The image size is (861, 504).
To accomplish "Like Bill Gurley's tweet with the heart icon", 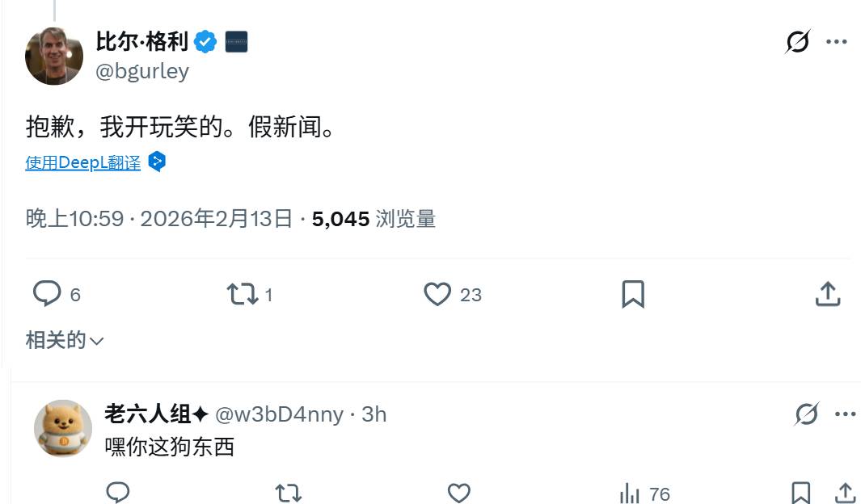I will click(x=439, y=295).
